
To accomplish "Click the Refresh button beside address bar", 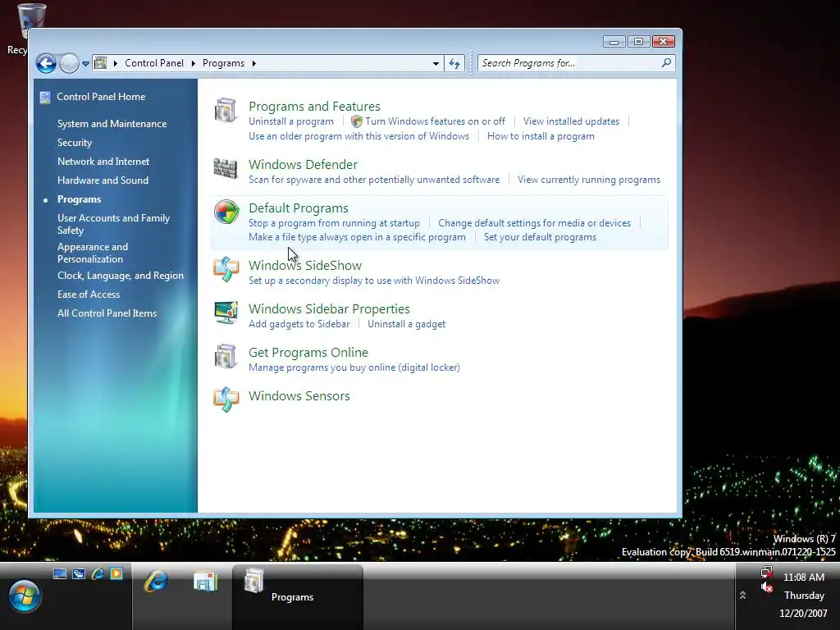I will (x=454, y=63).
